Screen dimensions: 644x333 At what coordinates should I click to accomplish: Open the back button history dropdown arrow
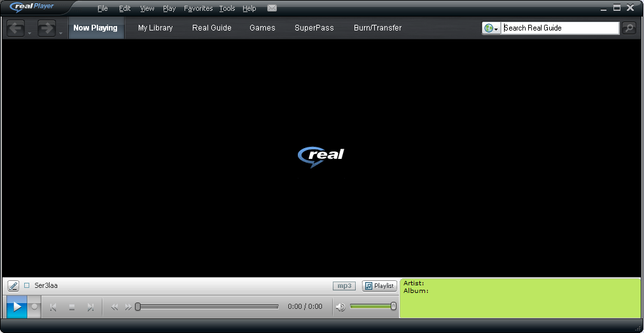point(29,33)
